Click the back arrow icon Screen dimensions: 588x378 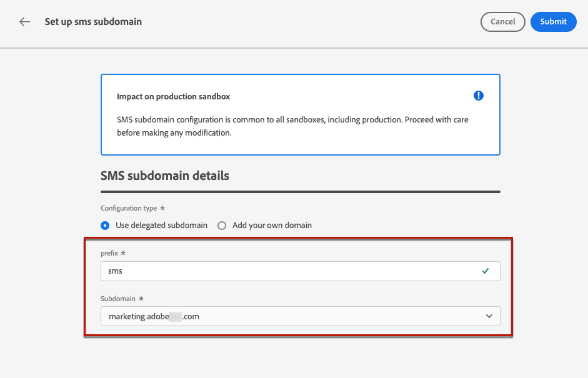[x=24, y=22]
